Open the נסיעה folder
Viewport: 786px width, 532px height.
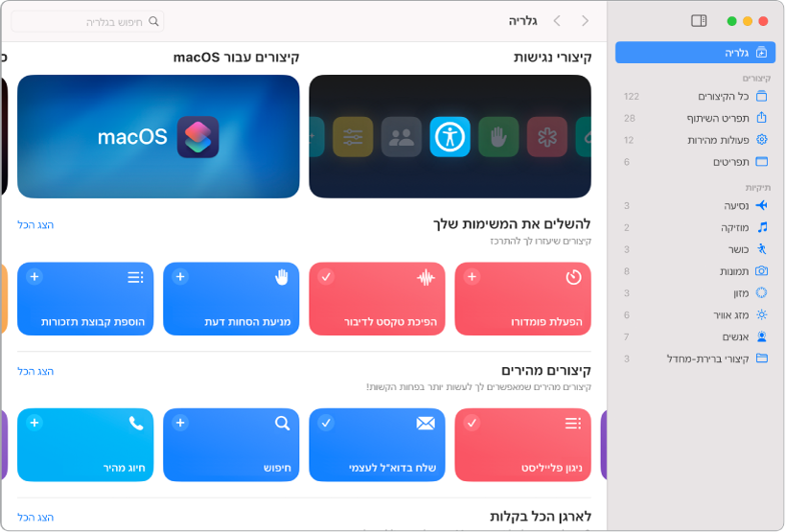[x=695, y=205]
